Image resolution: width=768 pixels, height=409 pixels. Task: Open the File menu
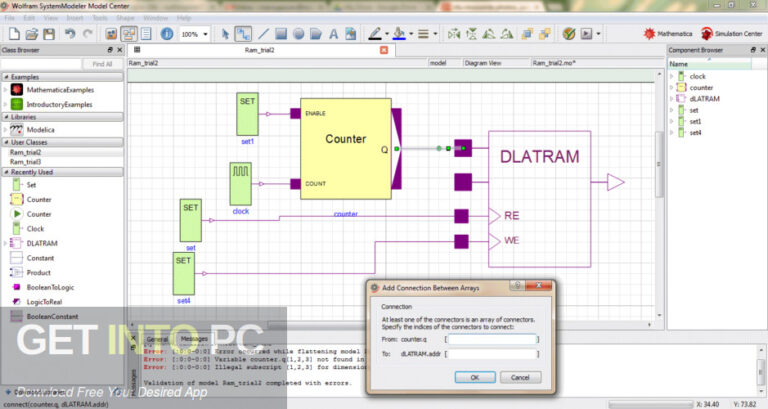coord(9,18)
